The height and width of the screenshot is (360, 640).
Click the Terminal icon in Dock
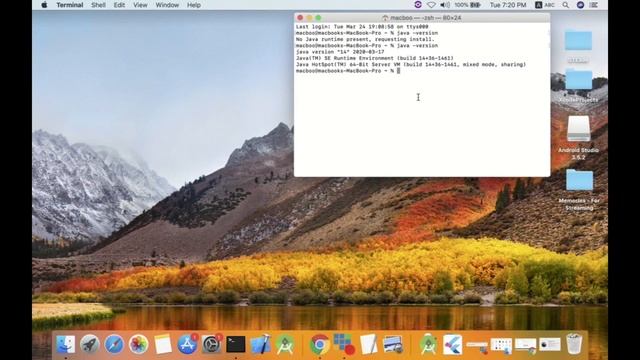[236, 344]
